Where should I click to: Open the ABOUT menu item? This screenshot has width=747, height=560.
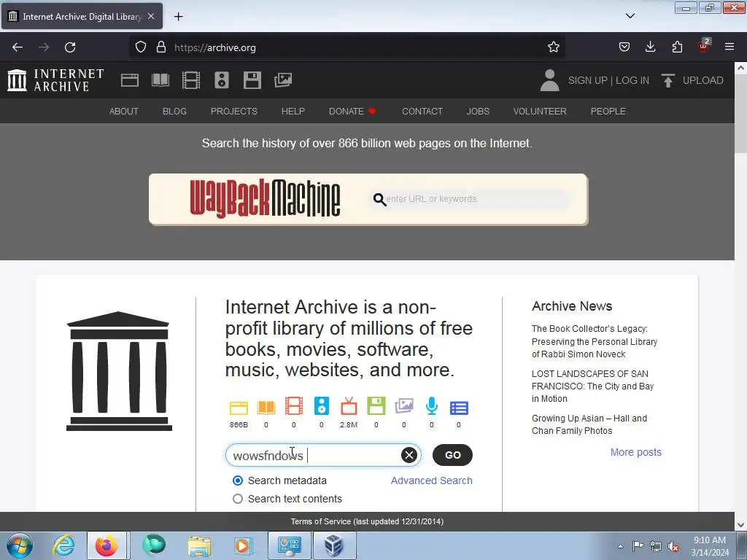pos(124,111)
